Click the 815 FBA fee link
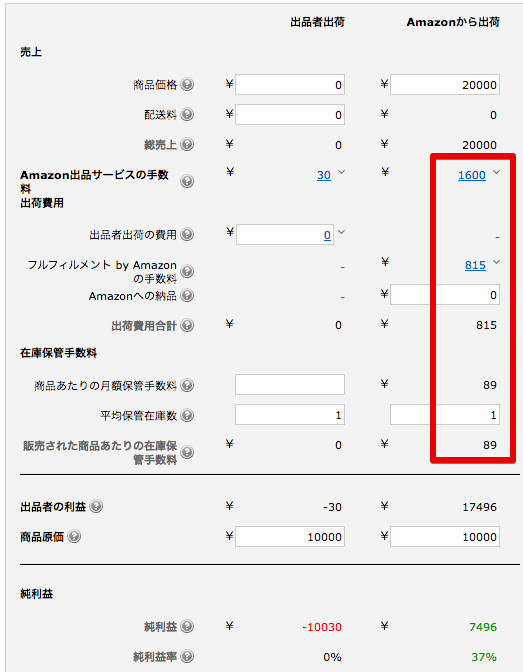The width and height of the screenshot is (523, 672). [x=475, y=265]
